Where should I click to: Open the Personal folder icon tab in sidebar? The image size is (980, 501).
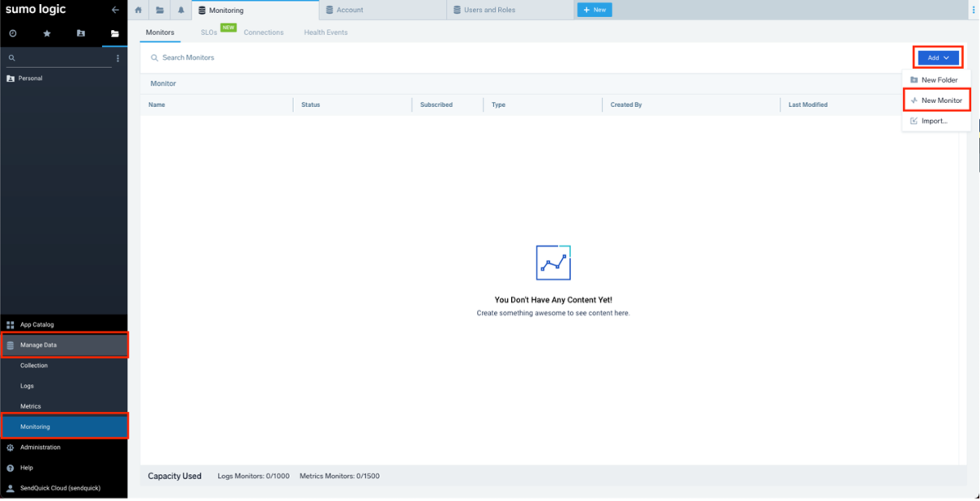(80, 34)
